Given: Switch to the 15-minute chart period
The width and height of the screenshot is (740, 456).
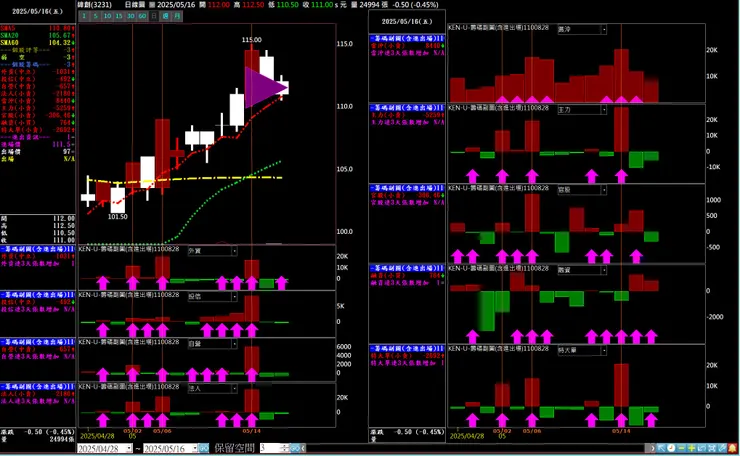Looking at the screenshot, I should tap(119, 16).
